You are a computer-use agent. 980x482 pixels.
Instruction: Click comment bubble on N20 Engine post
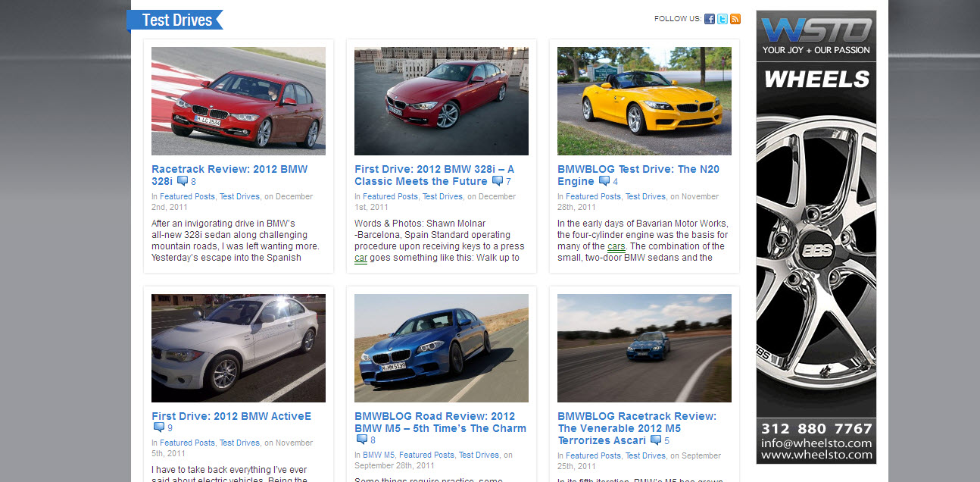(x=604, y=181)
